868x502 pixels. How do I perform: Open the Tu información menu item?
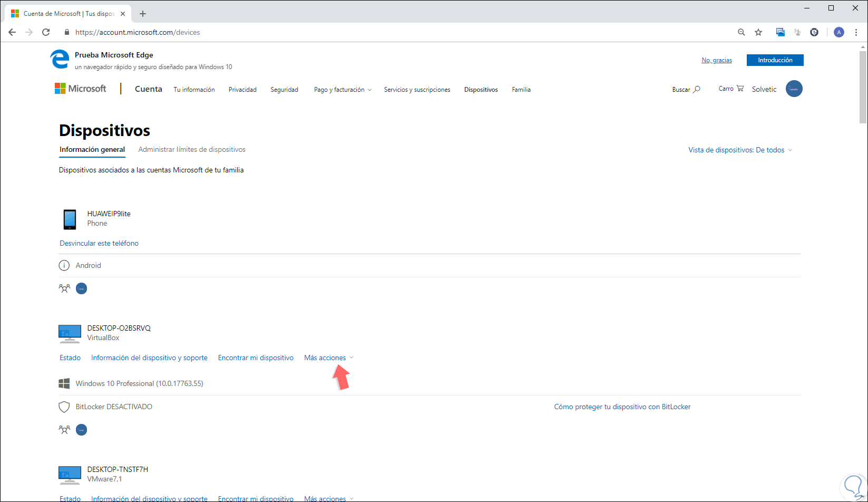tap(194, 90)
